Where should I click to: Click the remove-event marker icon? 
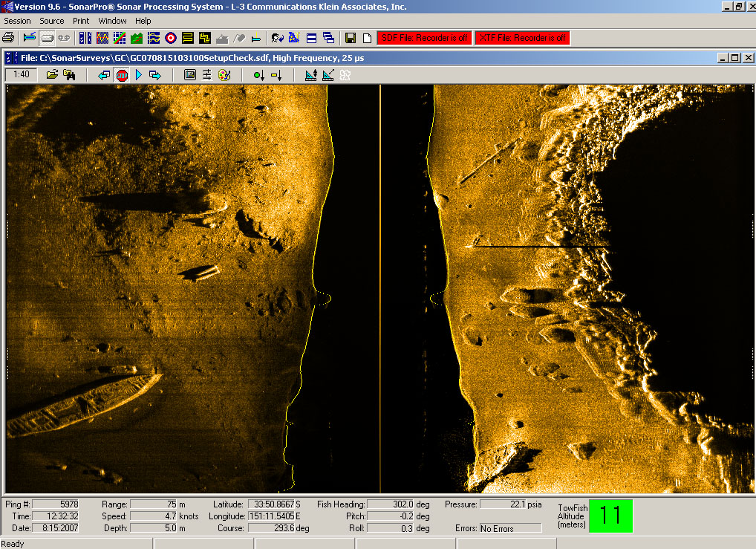(277, 75)
